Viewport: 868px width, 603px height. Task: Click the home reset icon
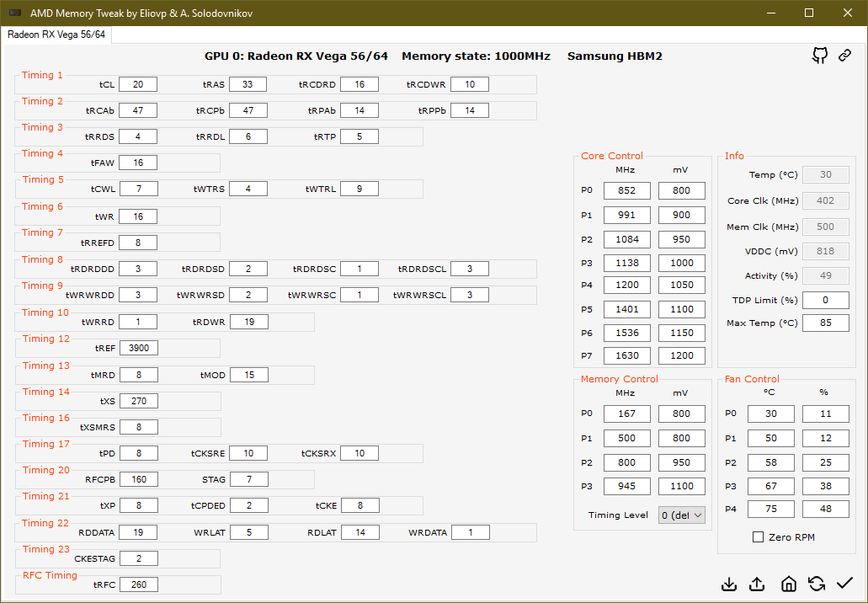coord(788,584)
